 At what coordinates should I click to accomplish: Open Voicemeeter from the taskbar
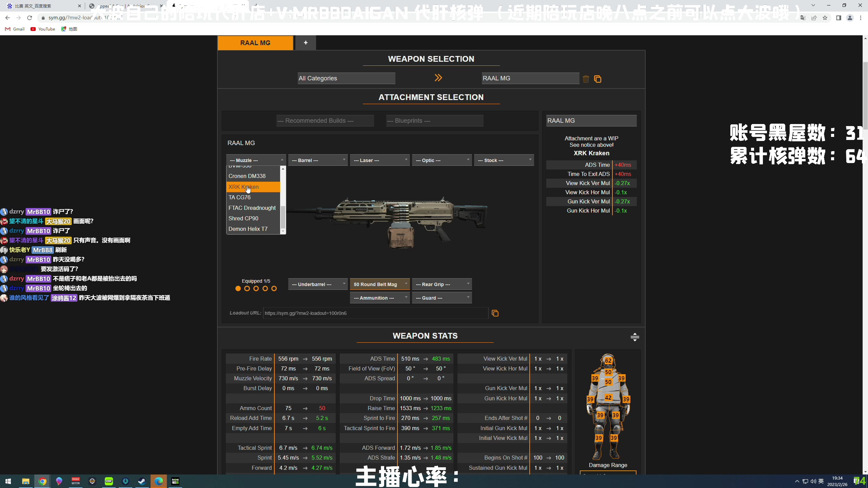pos(76,481)
